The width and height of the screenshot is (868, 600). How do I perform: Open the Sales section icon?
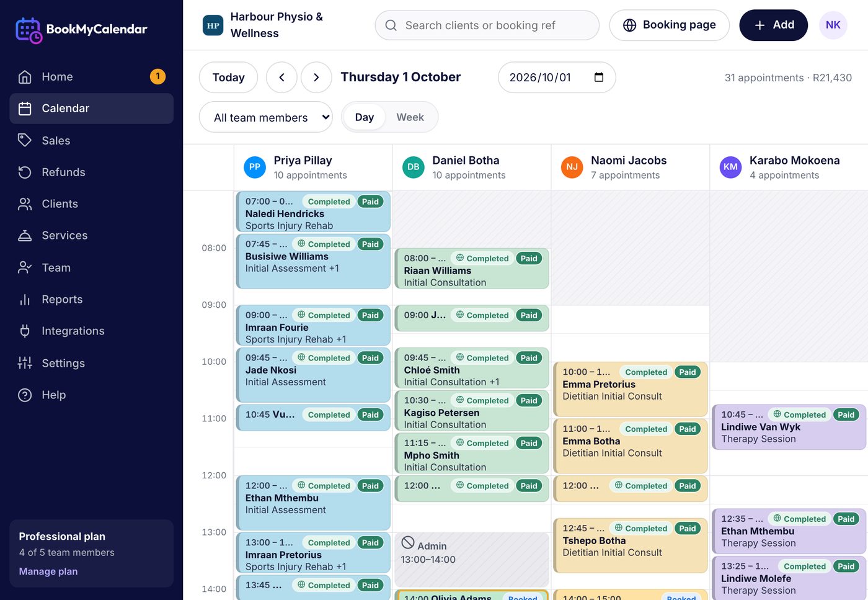point(25,140)
